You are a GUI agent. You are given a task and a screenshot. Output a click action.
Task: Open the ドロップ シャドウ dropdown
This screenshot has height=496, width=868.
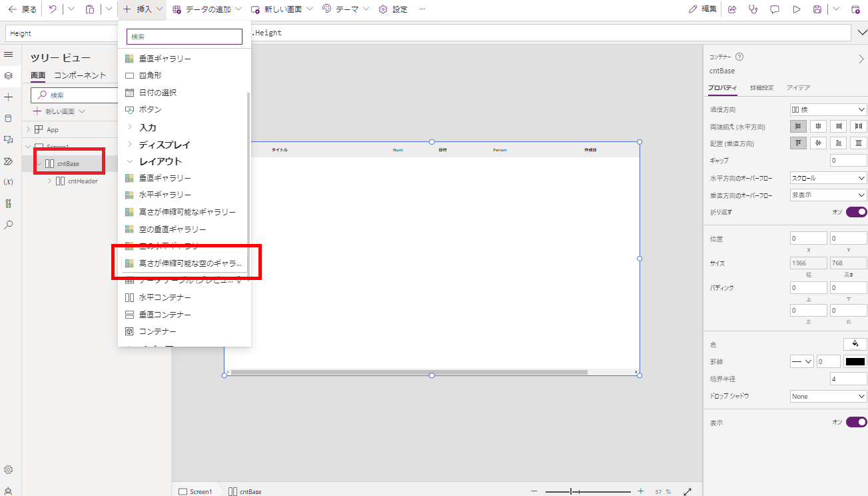click(828, 396)
